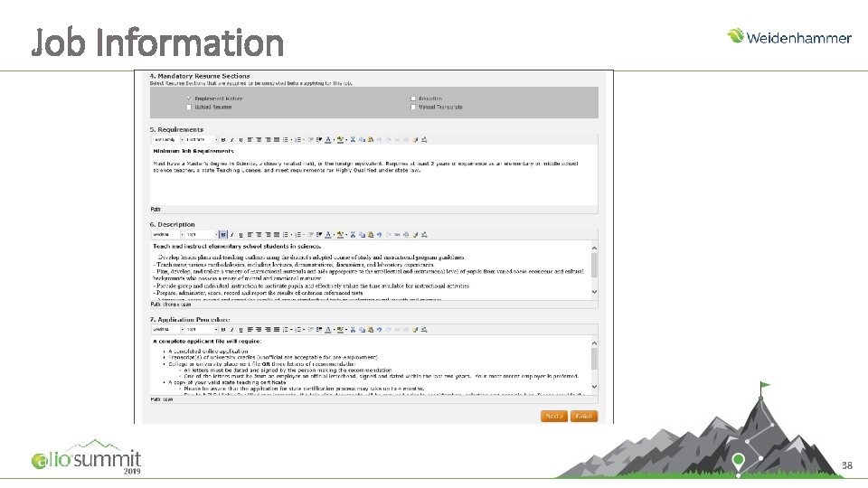This screenshot has width=868, height=488.
Task: Center align in Requirements editor toolbar
Action: [259, 140]
